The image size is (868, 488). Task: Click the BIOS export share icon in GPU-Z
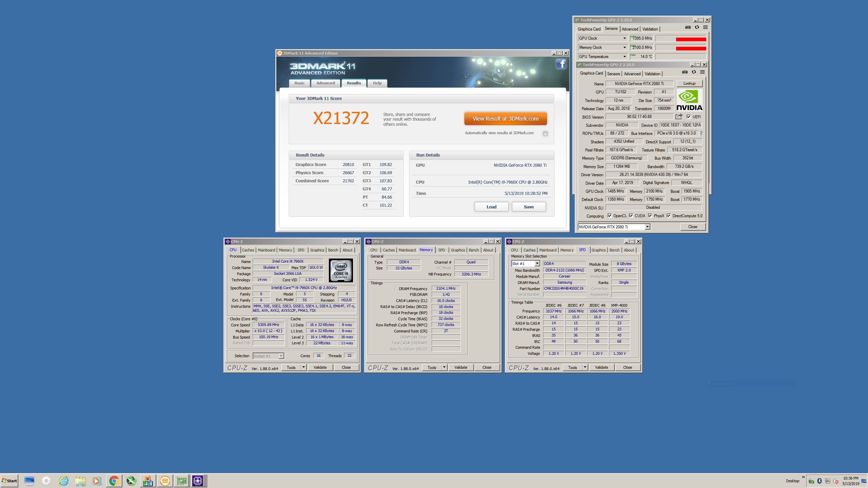[x=679, y=117]
